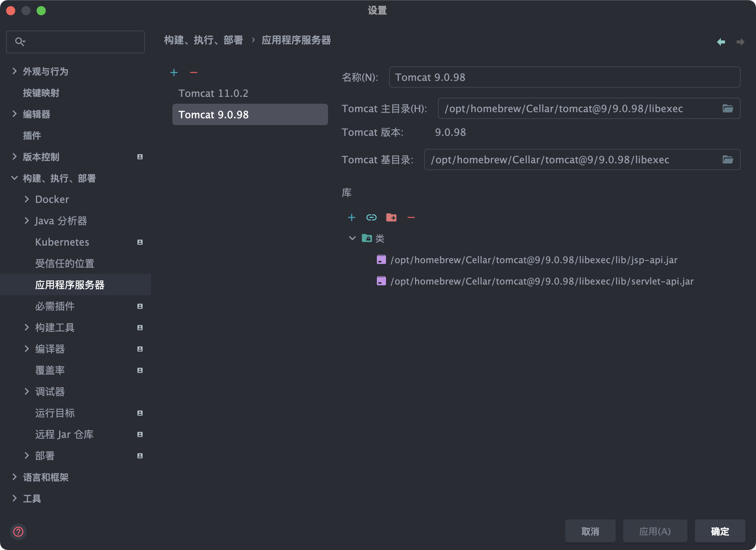
Task: Click project-level badge next to 覆盖率
Action: coord(140,370)
